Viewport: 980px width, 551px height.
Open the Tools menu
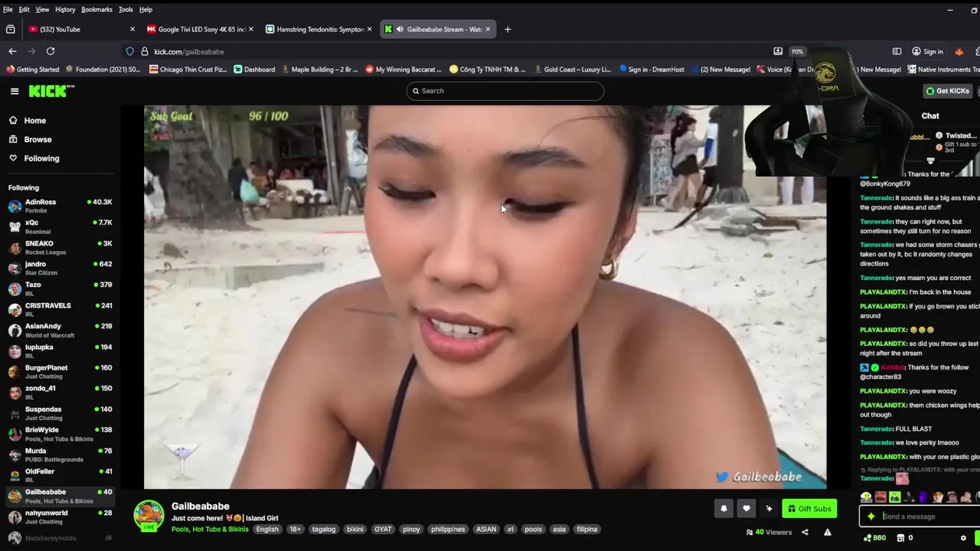[x=126, y=9]
